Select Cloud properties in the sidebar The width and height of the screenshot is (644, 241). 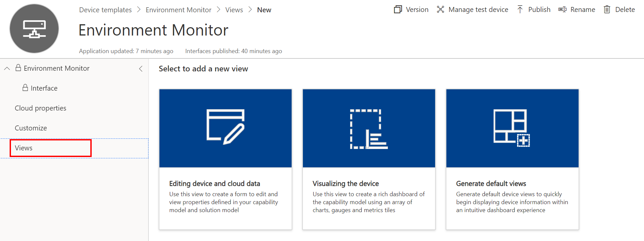click(x=41, y=108)
